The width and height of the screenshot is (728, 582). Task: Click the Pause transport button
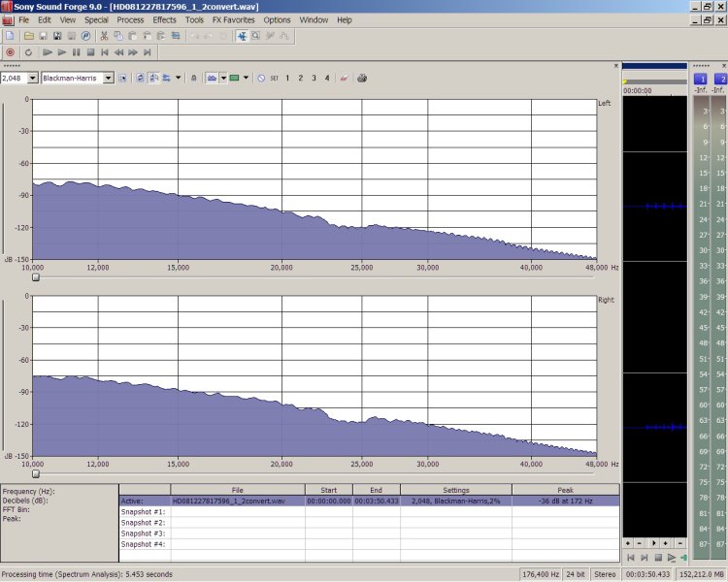click(x=77, y=52)
